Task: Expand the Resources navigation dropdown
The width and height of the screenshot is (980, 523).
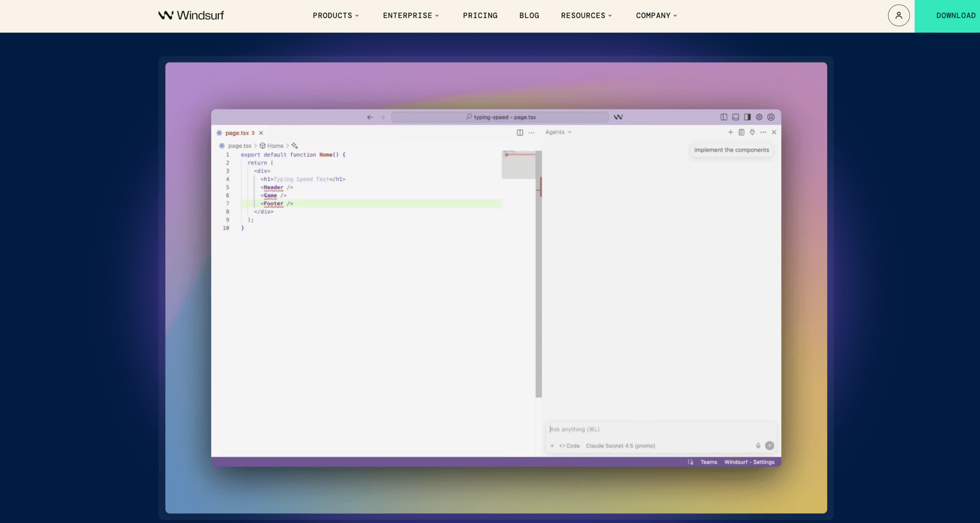Action: coord(586,15)
